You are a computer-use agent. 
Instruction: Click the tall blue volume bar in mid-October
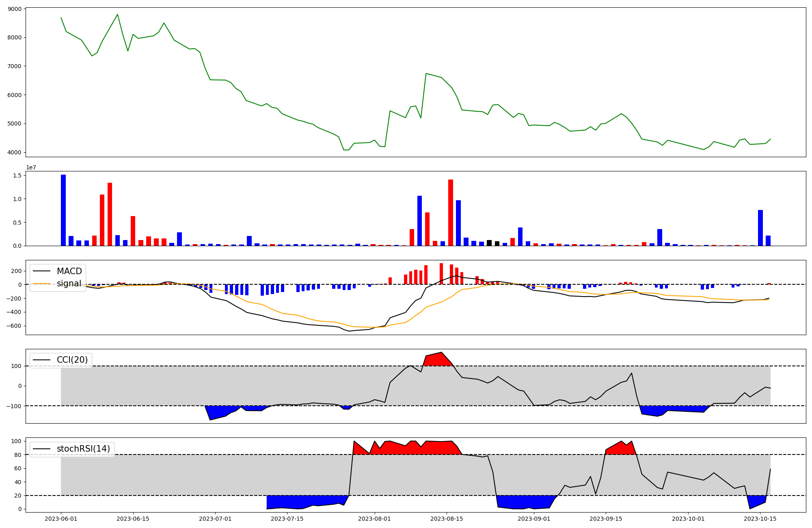[x=760, y=227]
